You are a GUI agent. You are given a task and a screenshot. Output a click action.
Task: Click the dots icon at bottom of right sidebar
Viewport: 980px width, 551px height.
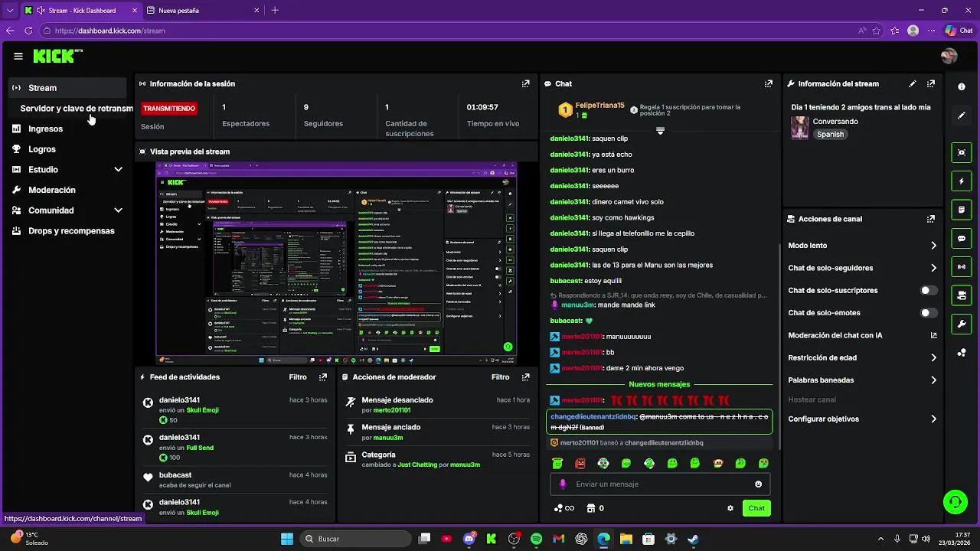[x=962, y=353]
